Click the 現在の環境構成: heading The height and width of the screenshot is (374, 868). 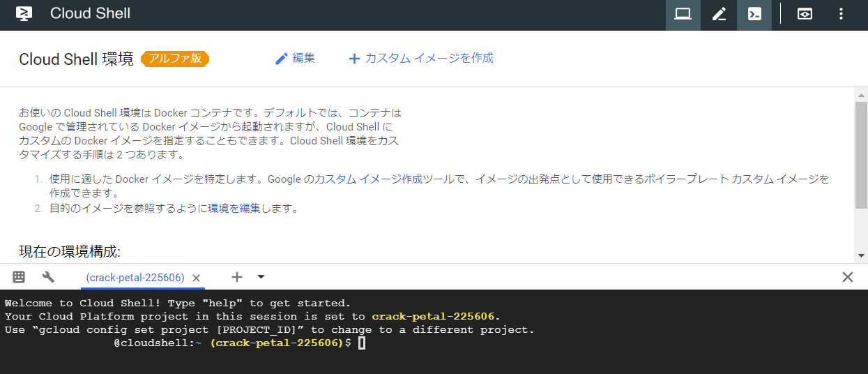(x=70, y=251)
